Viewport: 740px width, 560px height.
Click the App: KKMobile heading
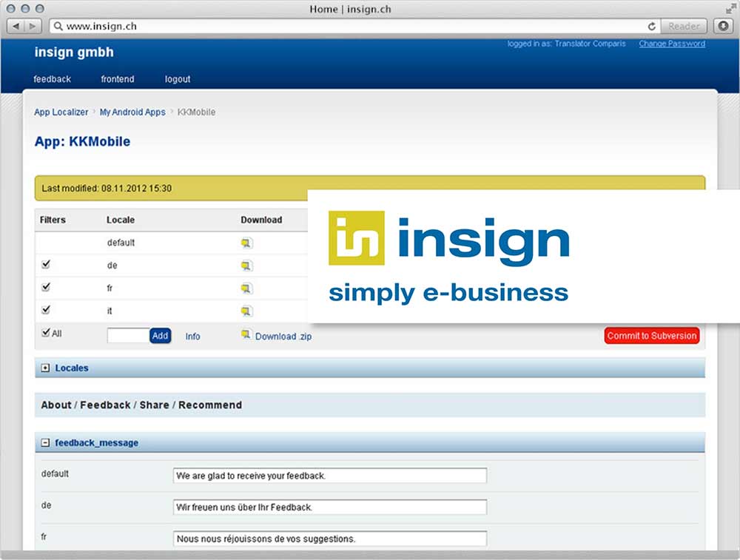(83, 141)
